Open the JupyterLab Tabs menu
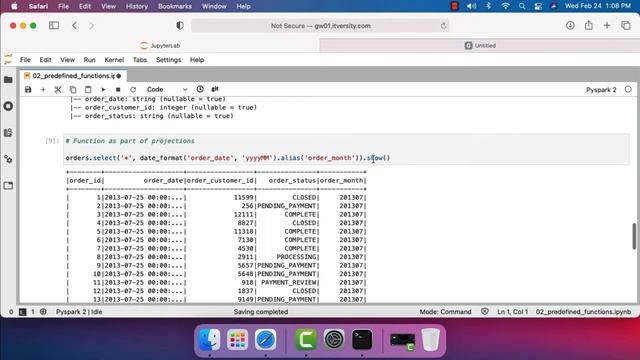 click(x=140, y=60)
